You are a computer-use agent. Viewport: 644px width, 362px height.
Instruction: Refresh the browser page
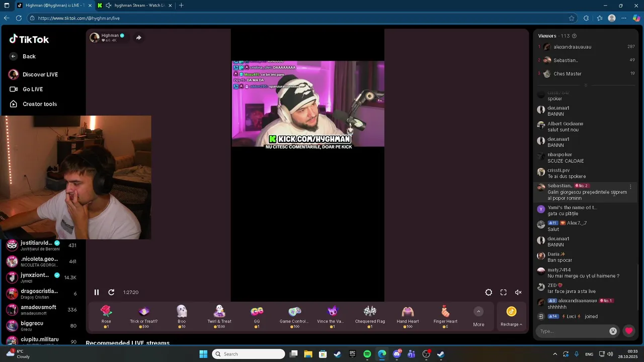(x=19, y=18)
